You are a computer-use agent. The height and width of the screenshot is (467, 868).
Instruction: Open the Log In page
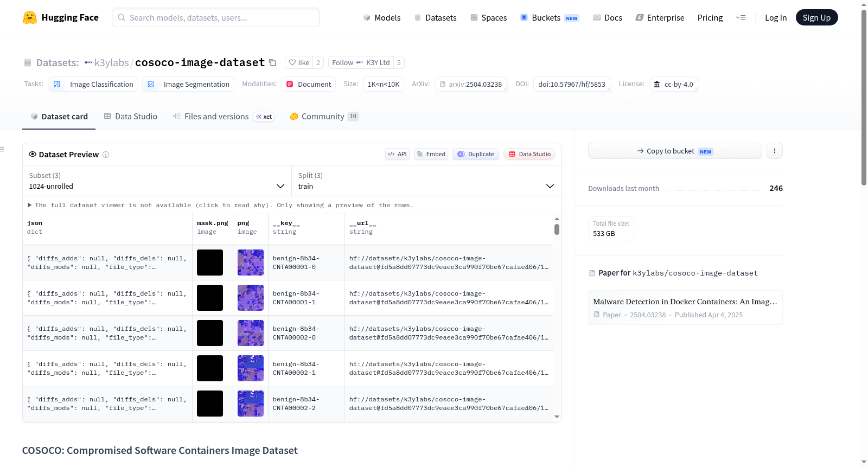[x=776, y=17]
